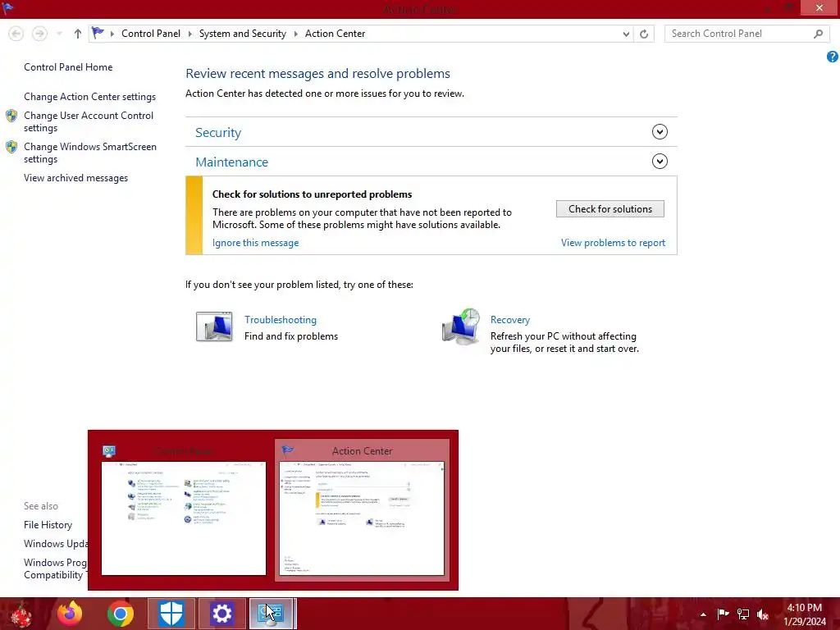Viewport: 840px width, 630px height.
Task: Click the Check for solutions button
Action: point(610,209)
